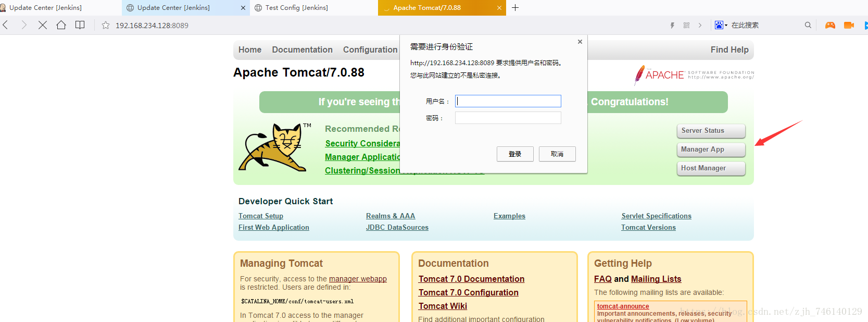Screen dimensions: 868x322
Task: Click the Apache Software Foundation logo
Action: 694,75
